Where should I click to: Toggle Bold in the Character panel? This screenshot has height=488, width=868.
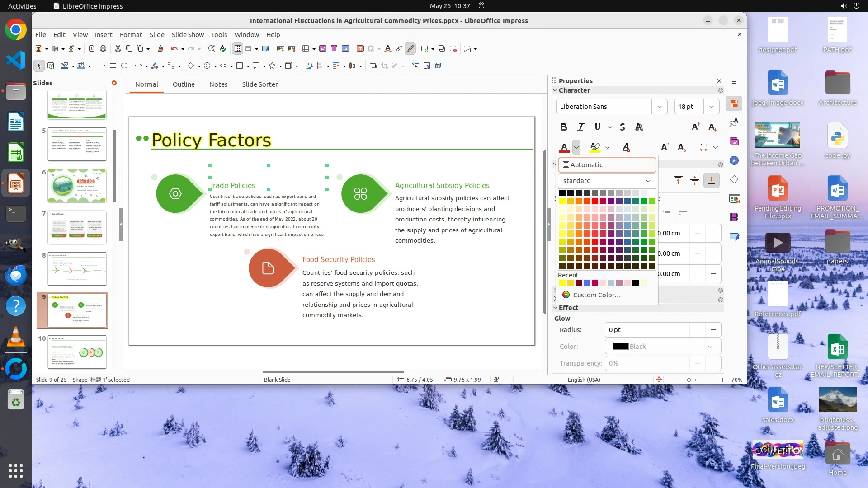563,127
